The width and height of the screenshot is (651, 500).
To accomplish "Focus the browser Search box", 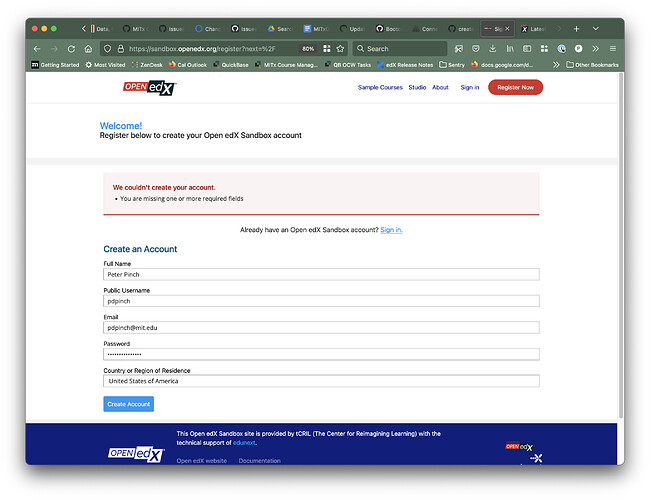I will (400, 49).
